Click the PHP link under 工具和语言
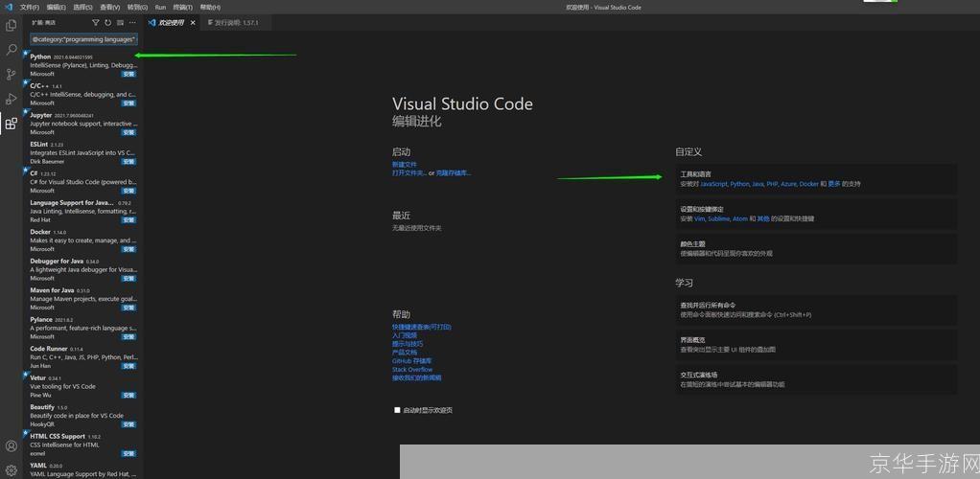Viewport: 980px width, 479px height. tap(773, 184)
